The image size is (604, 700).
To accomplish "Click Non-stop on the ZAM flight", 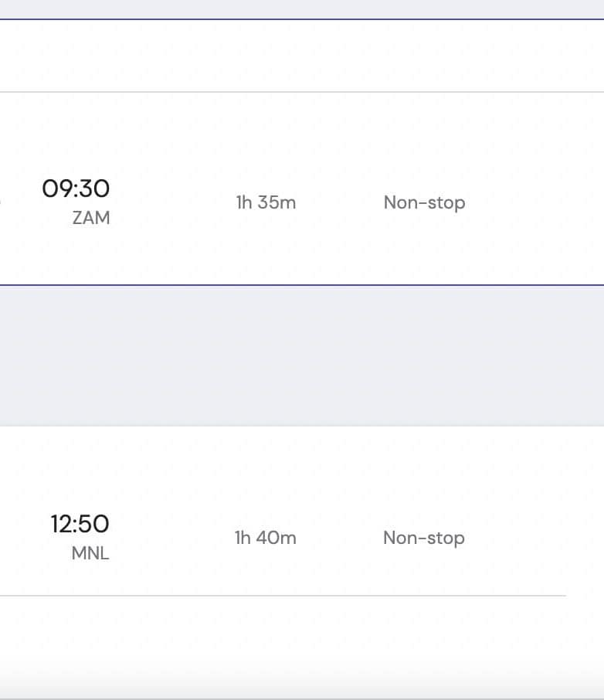I will (x=424, y=202).
